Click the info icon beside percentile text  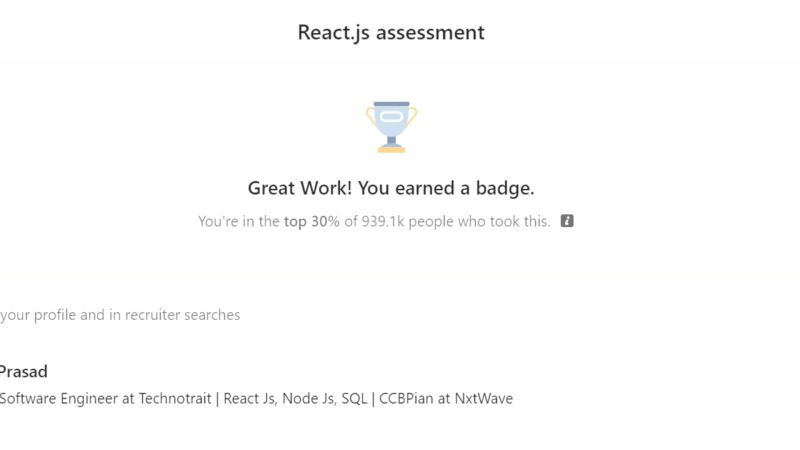(567, 221)
